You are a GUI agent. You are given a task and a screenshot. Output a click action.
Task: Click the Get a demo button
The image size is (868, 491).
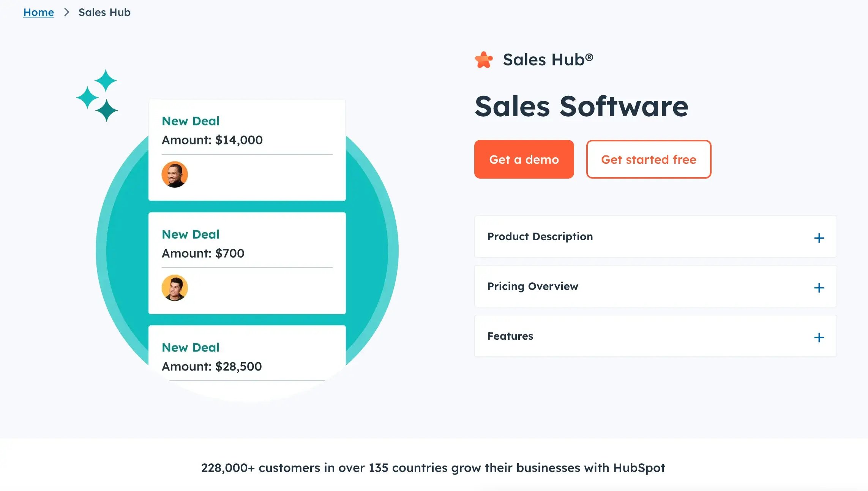[x=524, y=159]
